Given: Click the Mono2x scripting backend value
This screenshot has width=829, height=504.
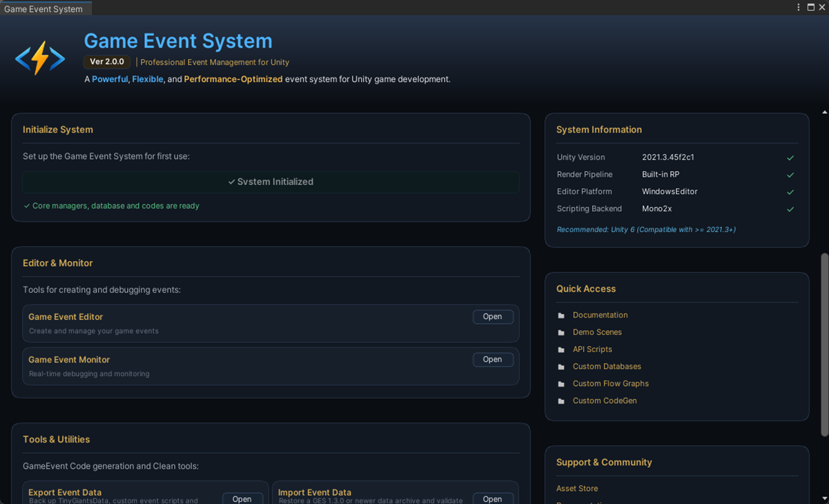Looking at the screenshot, I should (x=657, y=209).
